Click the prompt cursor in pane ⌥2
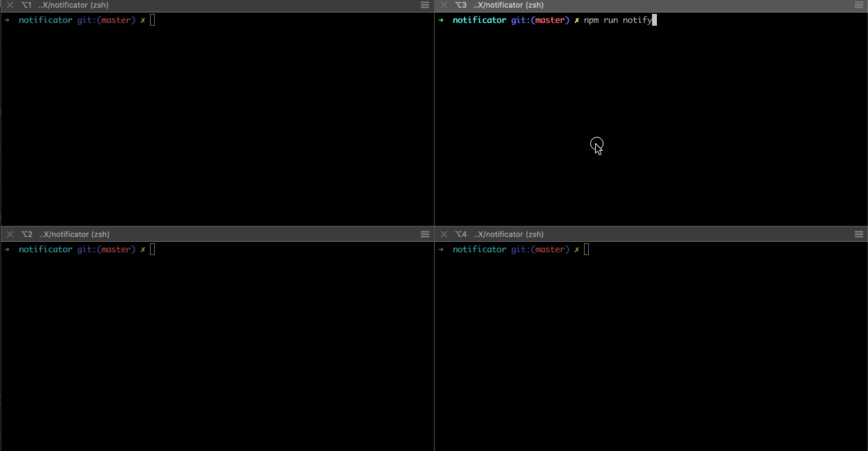 [x=153, y=249]
